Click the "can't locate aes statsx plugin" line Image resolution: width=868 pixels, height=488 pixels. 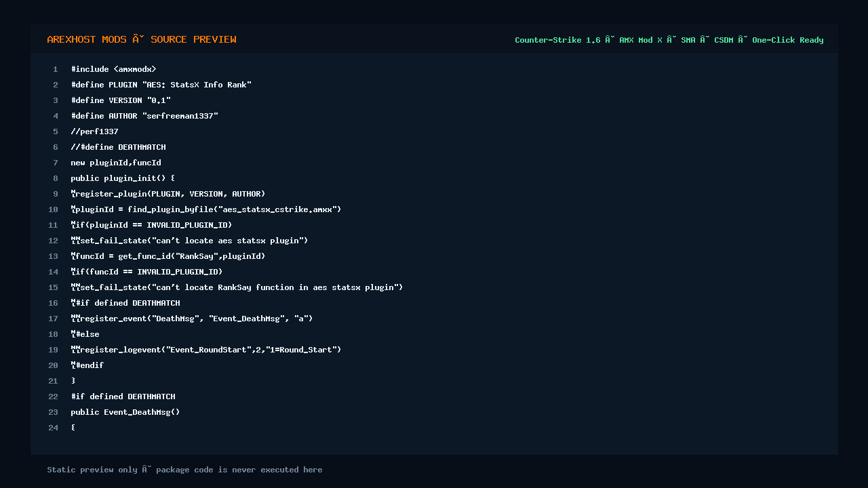pos(189,241)
